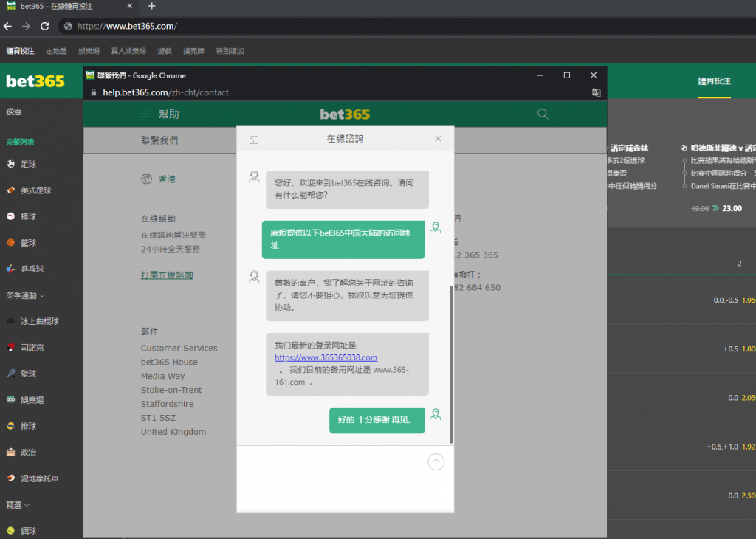This screenshot has height=539, width=756.
Task: Click the hamburger menu beside 幫助
Action: point(145,114)
